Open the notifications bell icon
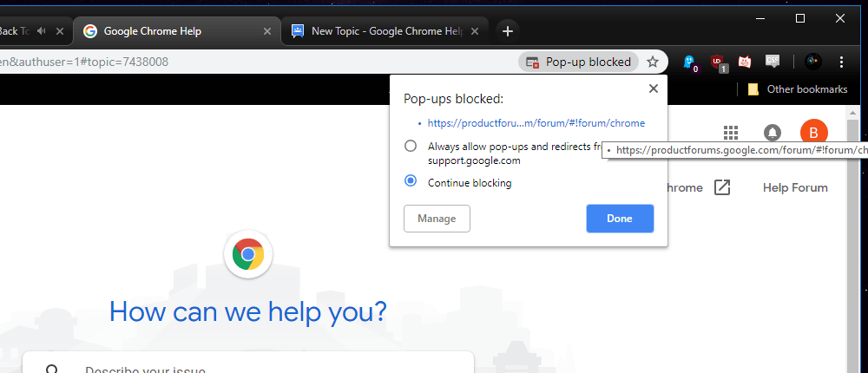868x373 pixels. click(773, 133)
